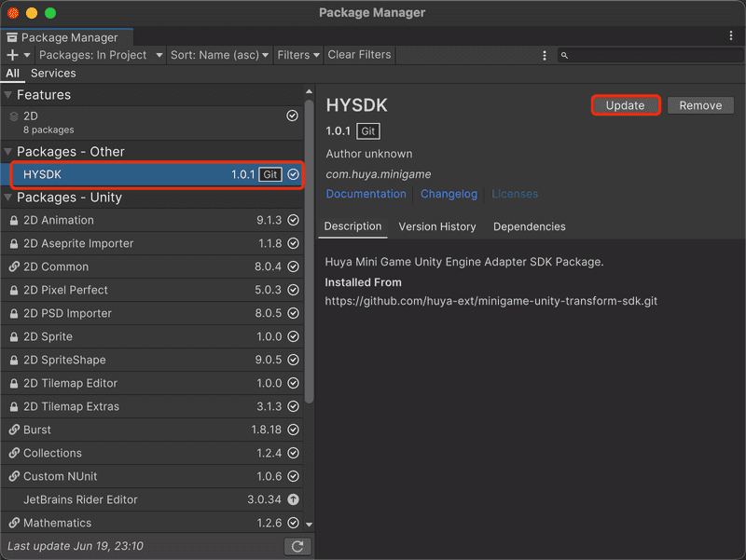The image size is (746, 560).
Task: Click the kebab menu beside the search field
Action: [546, 55]
